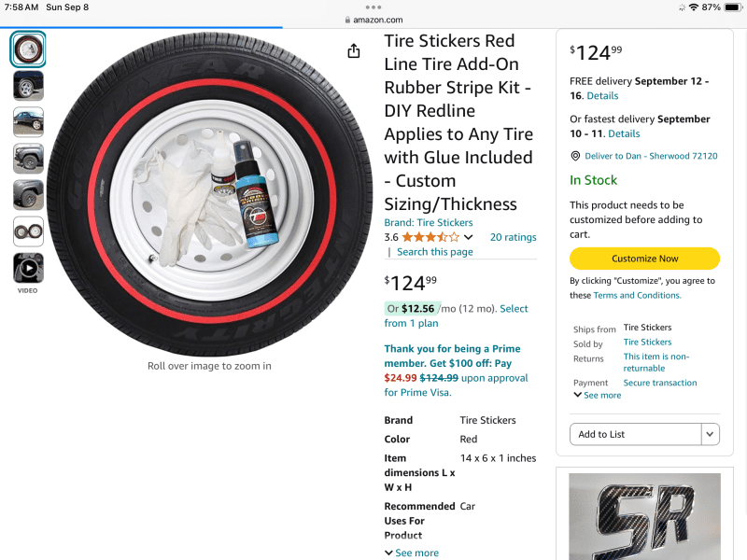Expand See more under Payment details

pyautogui.click(x=597, y=395)
